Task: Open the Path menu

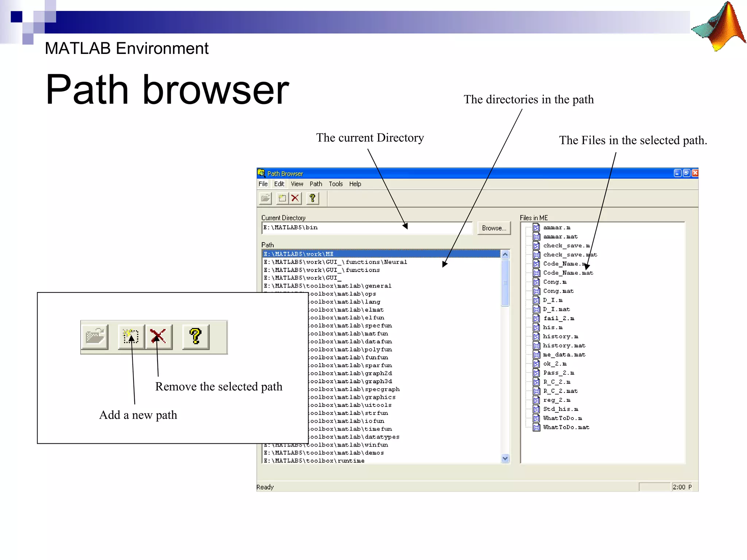Action: pos(316,184)
